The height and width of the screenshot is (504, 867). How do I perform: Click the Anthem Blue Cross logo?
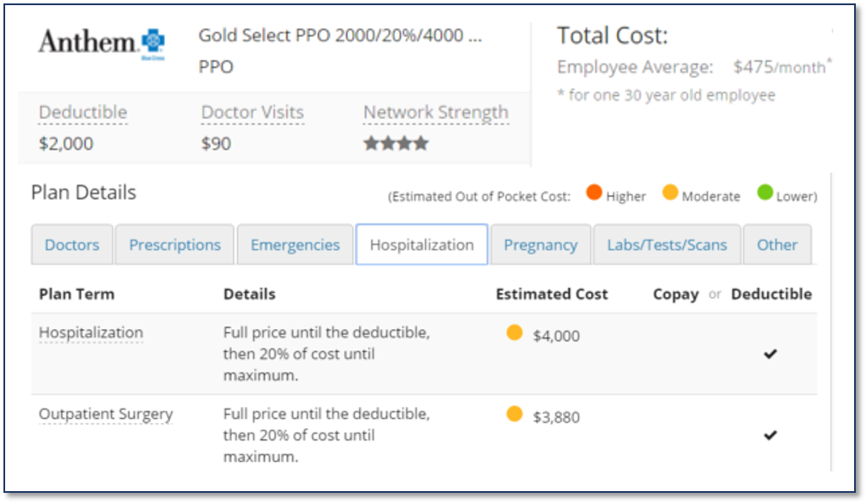(101, 41)
